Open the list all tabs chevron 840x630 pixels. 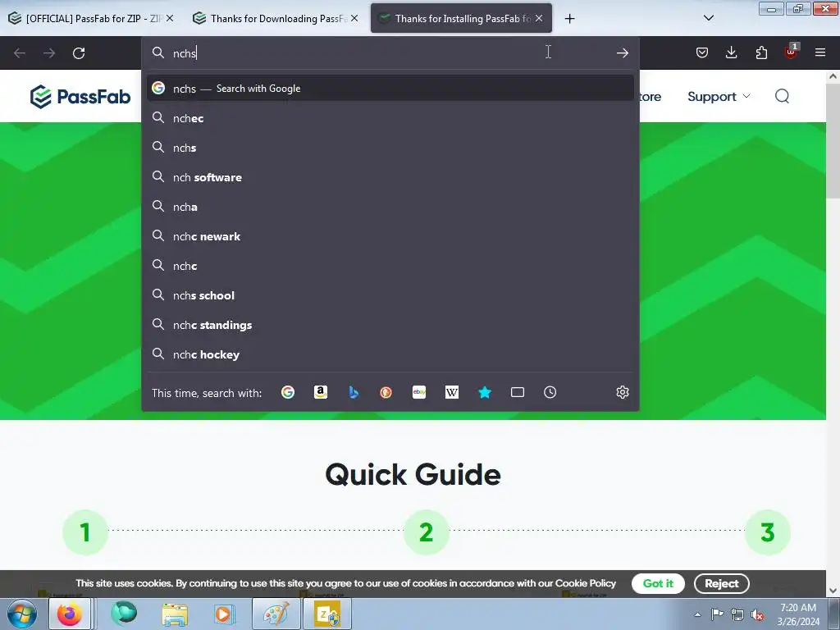pyautogui.click(x=708, y=18)
